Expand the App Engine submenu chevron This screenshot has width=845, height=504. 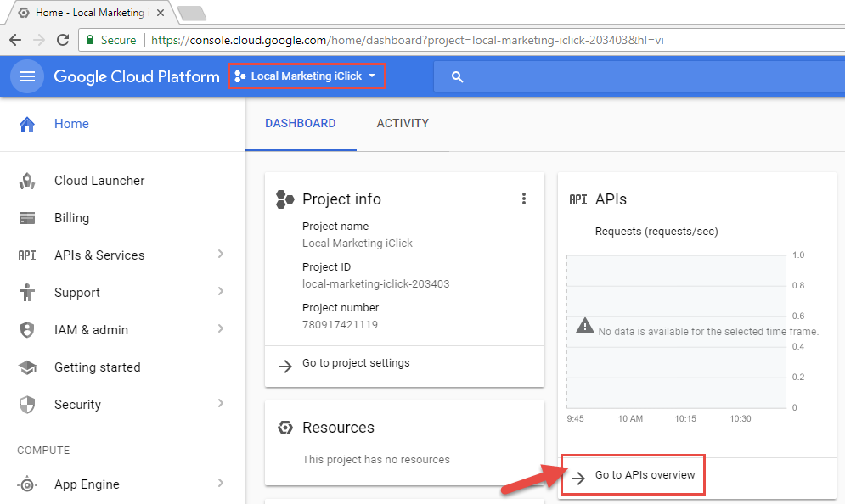coord(221,483)
